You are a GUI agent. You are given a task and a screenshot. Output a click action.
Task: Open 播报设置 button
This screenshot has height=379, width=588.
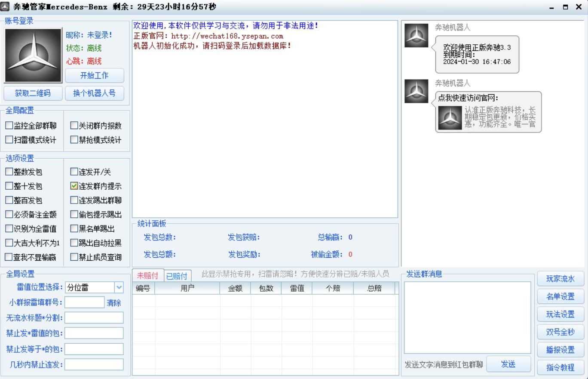560,350
